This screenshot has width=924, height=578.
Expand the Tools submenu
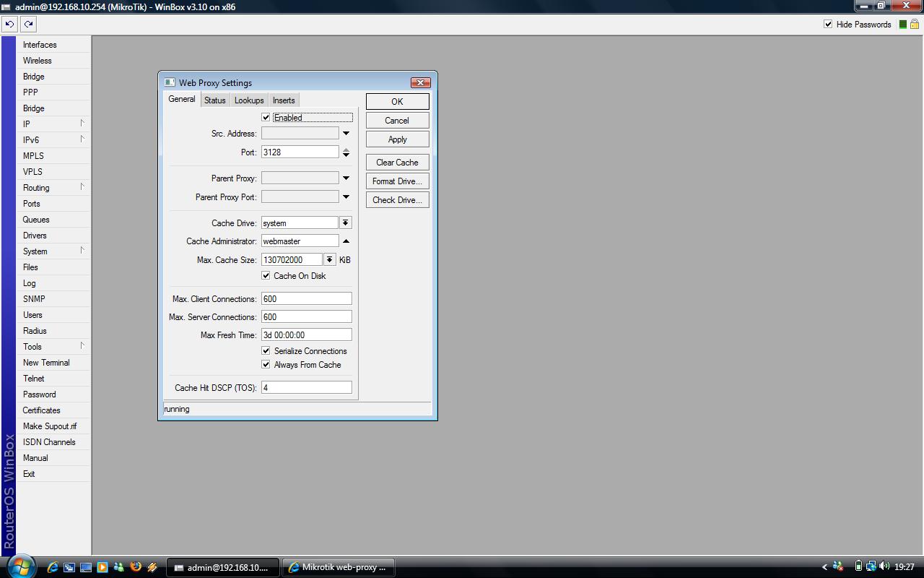pyautogui.click(x=82, y=345)
